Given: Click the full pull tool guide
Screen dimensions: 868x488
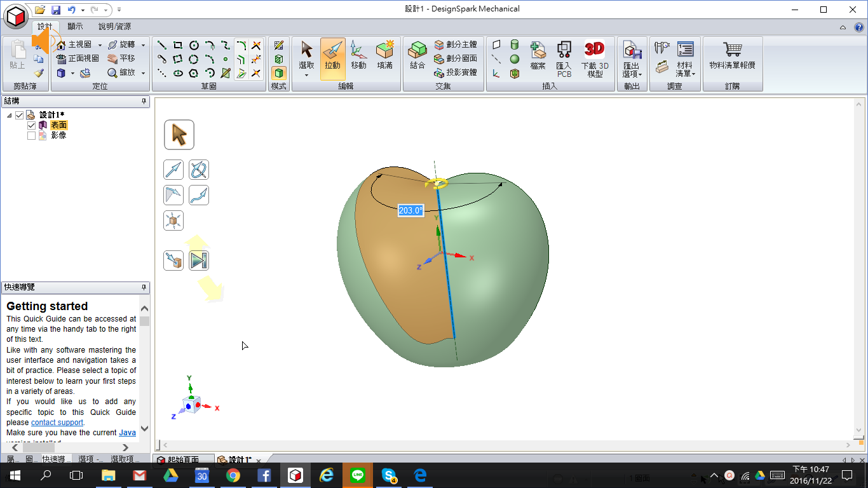Looking at the screenshot, I should pos(199,261).
